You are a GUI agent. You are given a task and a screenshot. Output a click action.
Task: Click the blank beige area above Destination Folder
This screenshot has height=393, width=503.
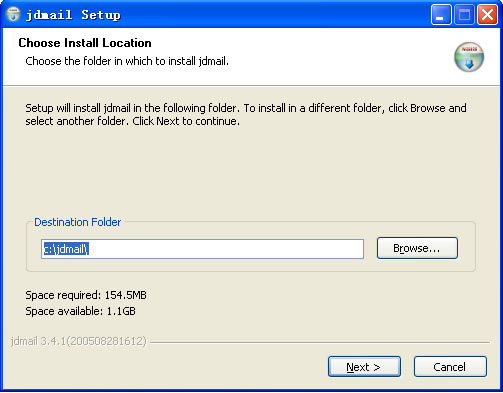pyautogui.click(x=250, y=170)
